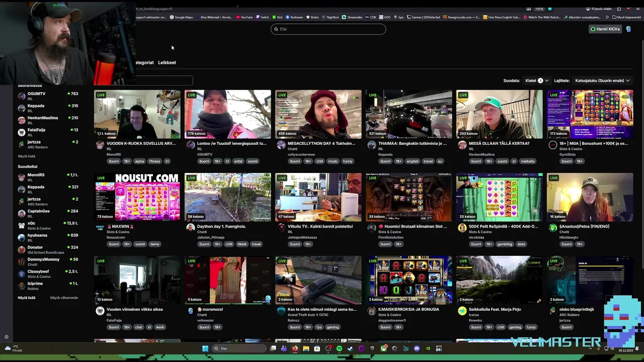
Task: Click nicokolaa avatar under 500€ stream
Action: (x=462, y=228)
